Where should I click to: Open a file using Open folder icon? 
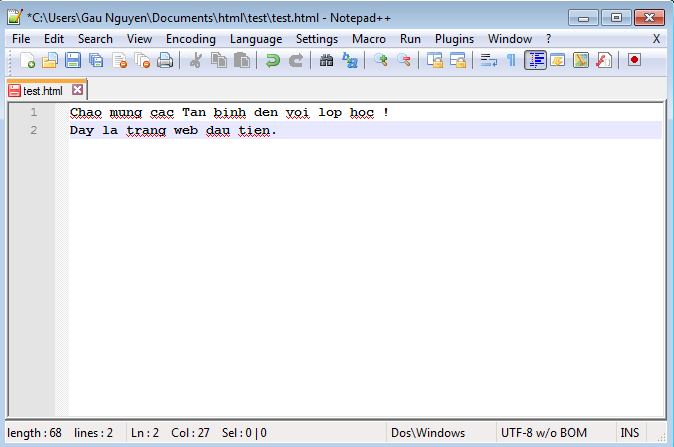pyautogui.click(x=50, y=60)
